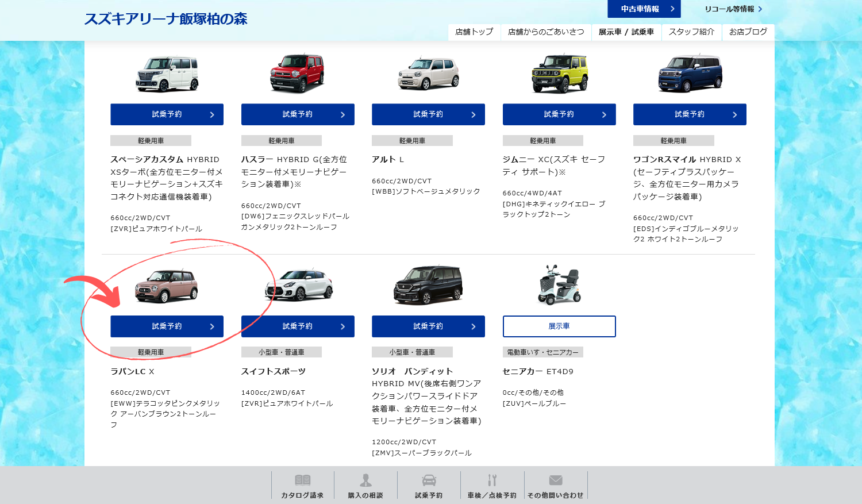Click the arrow on Solio Bandit's 試乗予約 button
The image size is (862, 504).
pos(474,326)
